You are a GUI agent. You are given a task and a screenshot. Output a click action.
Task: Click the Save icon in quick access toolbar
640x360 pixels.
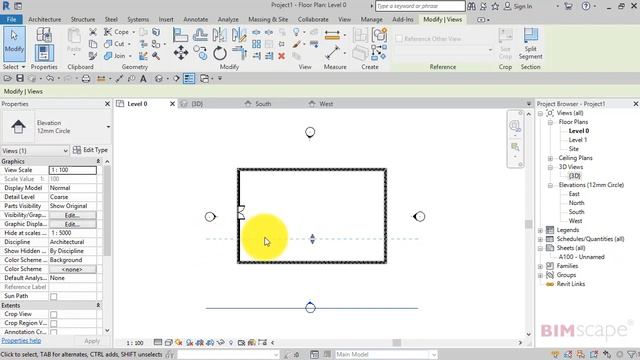click(20, 78)
